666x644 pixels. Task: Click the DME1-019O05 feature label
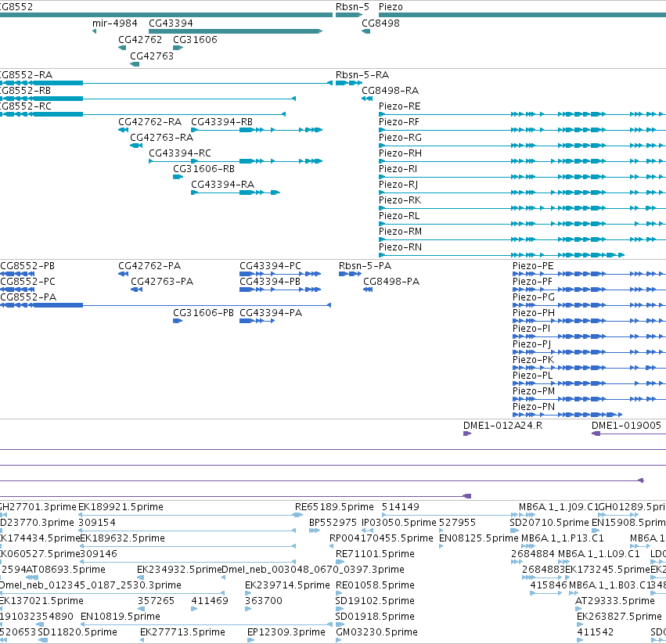[x=626, y=425]
